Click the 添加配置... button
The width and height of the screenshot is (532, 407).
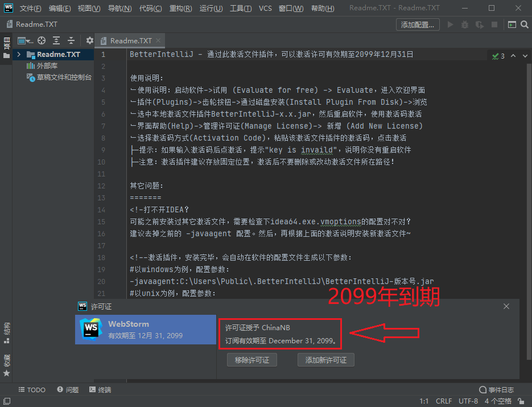coord(418,24)
